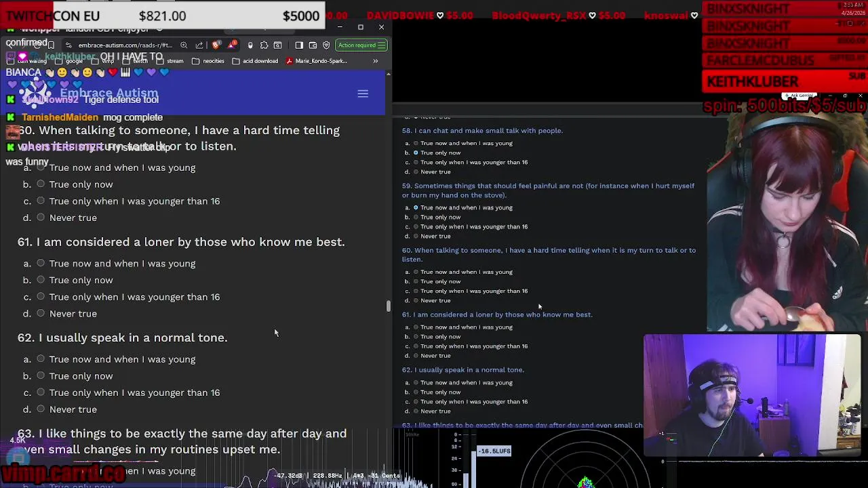Image resolution: width=868 pixels, height=488 pixels.
Task: Open the Brave Wallet icon
Action: coord(313,45)
